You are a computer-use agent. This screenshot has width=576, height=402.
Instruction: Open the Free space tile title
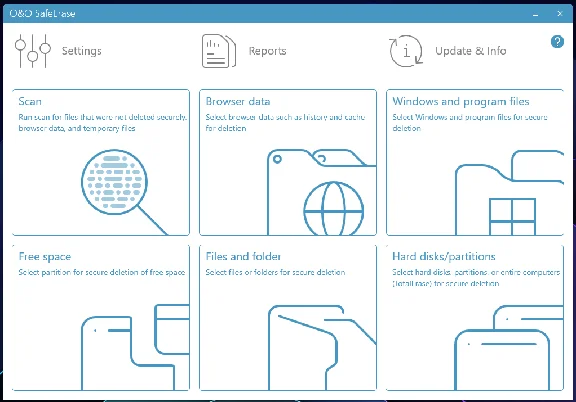click(x=45, y=256)
